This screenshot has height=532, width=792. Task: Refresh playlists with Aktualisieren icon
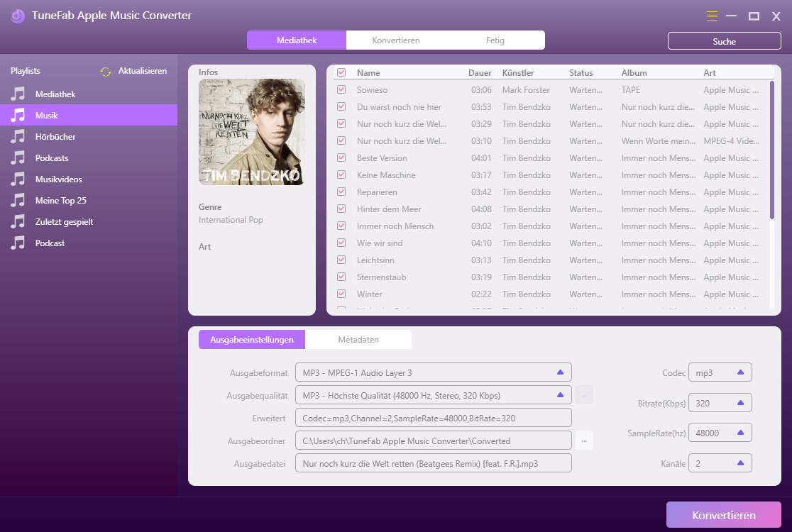pyautogui.click(x=105, y=71)
